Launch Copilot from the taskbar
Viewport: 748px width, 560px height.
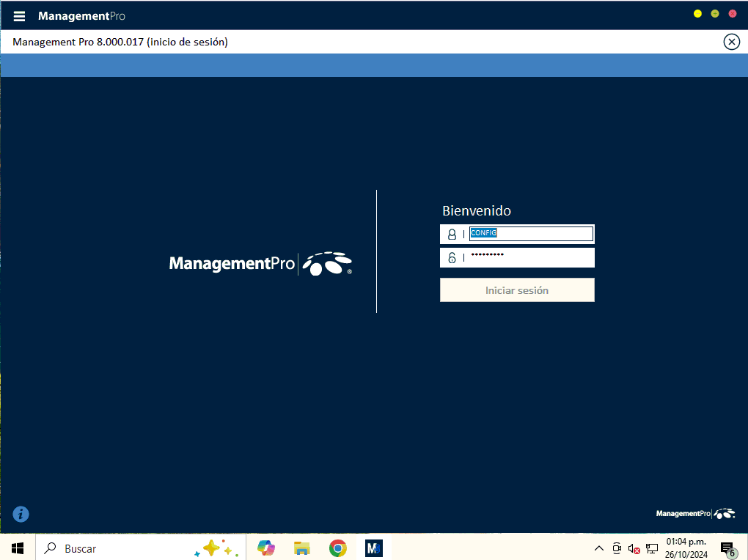(266, 548)
